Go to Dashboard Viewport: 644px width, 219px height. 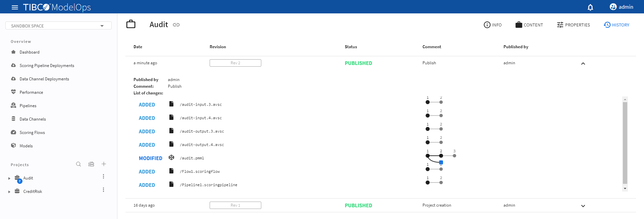[x=30, y=52]
